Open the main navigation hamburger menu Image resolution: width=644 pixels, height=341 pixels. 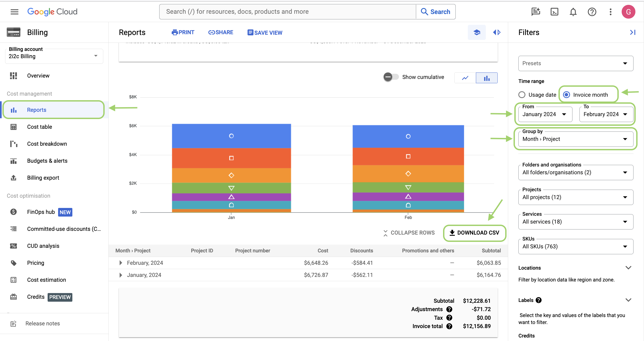point(15,12)
